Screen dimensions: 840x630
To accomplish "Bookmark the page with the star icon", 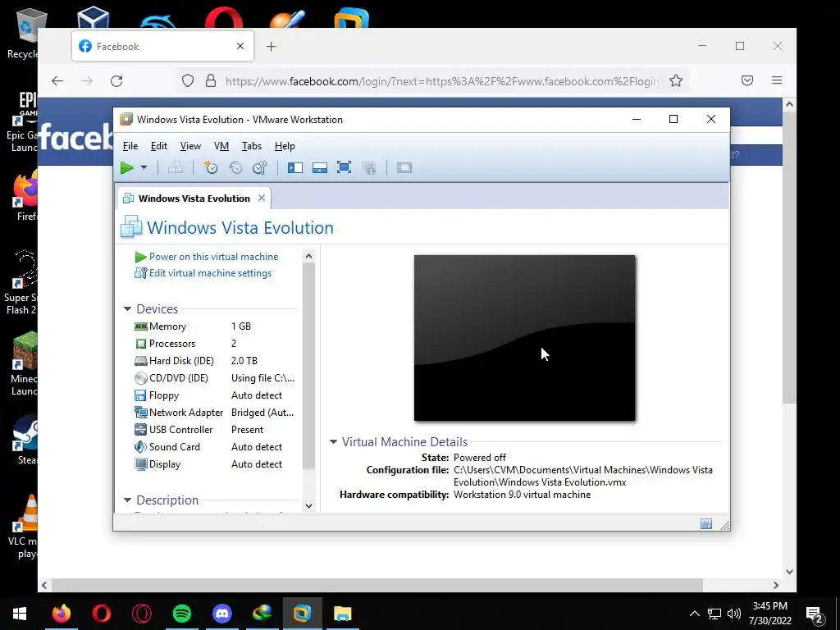I will tap(676, 81).
